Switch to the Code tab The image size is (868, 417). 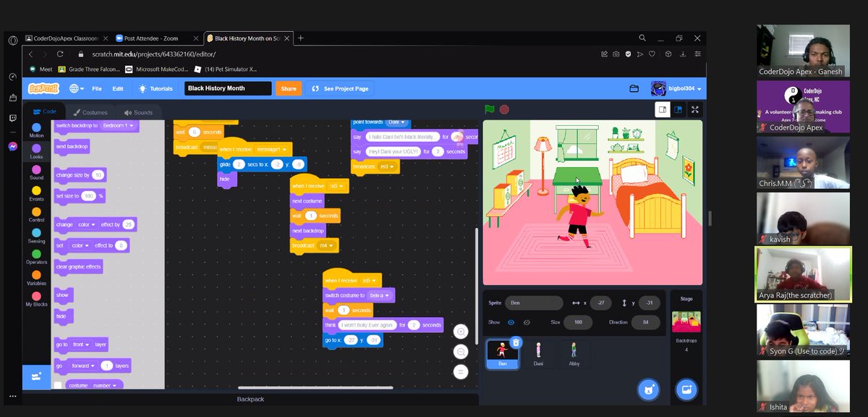pos(44,112)
